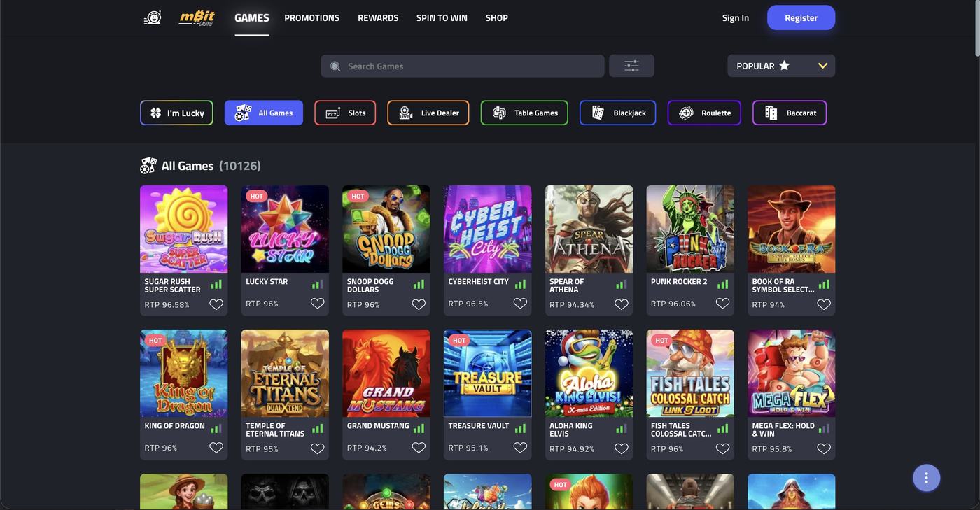Select the All Games category
The width and height of the screenshot is (980, 510).
click(x=264, y=113)
